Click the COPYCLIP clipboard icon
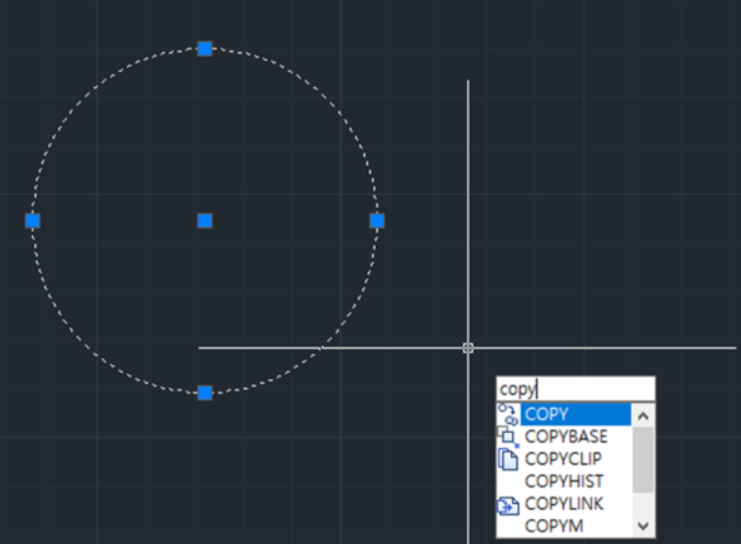Viewport: 741px width, 544px height. point(508,459)
